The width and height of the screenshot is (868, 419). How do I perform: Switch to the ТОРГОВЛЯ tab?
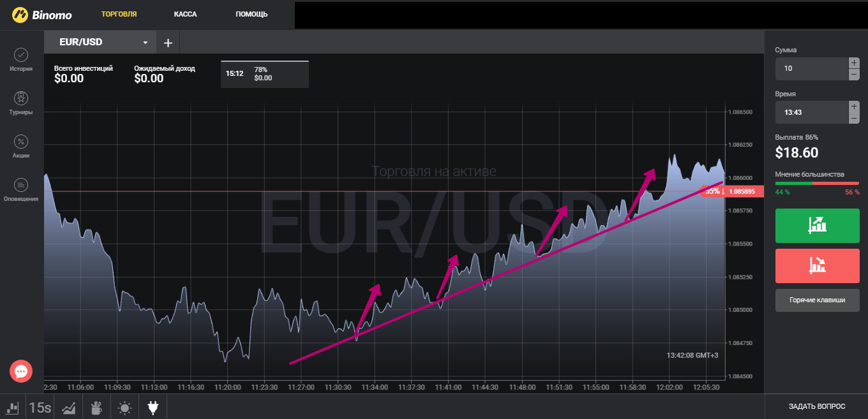(119, 14)
